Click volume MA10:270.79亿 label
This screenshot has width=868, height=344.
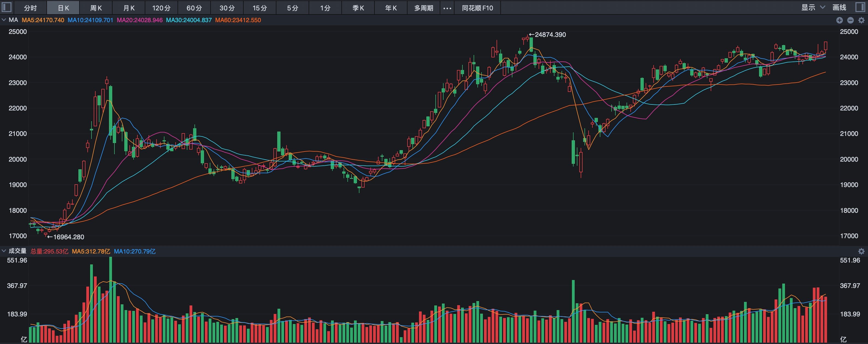click(135, 251)
